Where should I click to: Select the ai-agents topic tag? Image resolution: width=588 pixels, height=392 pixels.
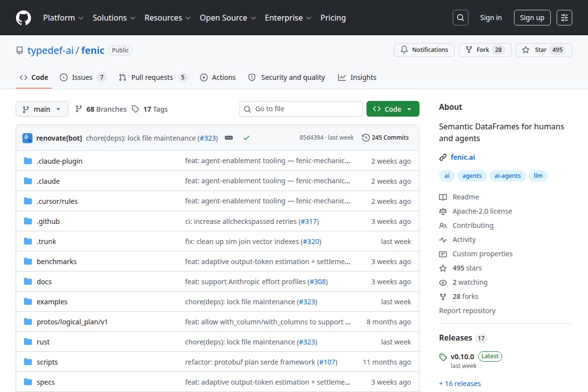(x=508, y=176)
